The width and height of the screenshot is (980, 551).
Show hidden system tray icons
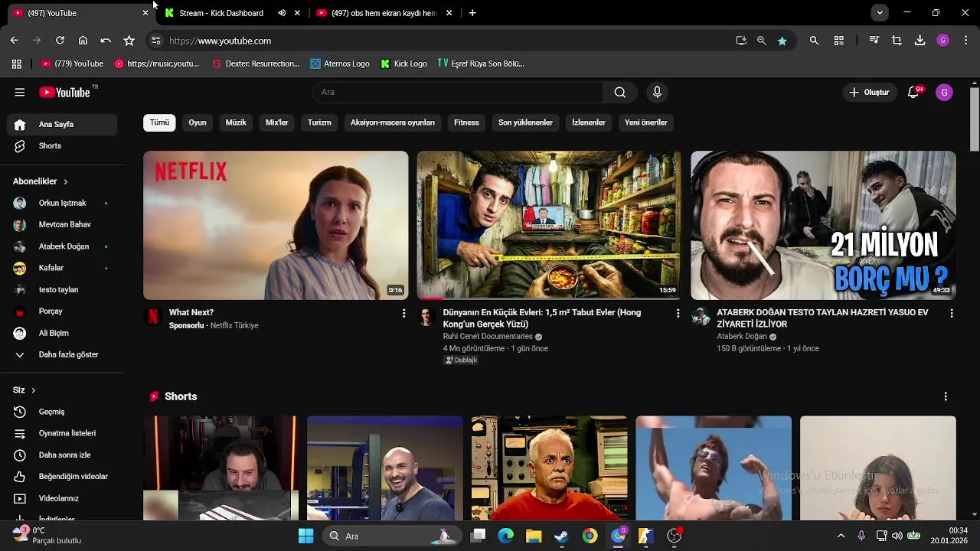point(841,536)
